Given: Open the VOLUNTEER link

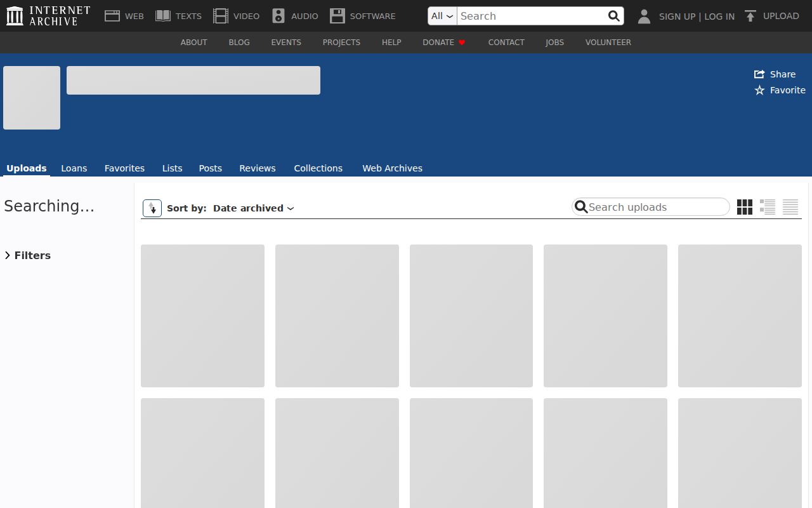Looking at the screenshot, I should click(608, 43).
